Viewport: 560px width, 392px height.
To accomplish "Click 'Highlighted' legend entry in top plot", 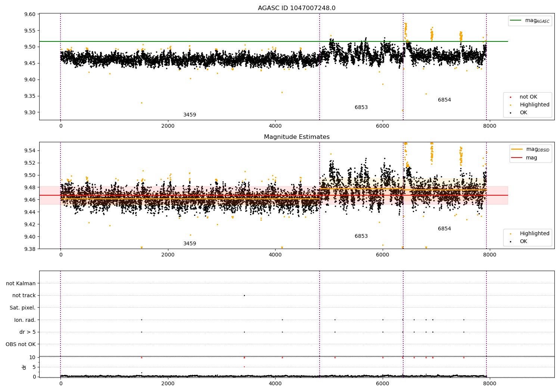I will point(534,105).
